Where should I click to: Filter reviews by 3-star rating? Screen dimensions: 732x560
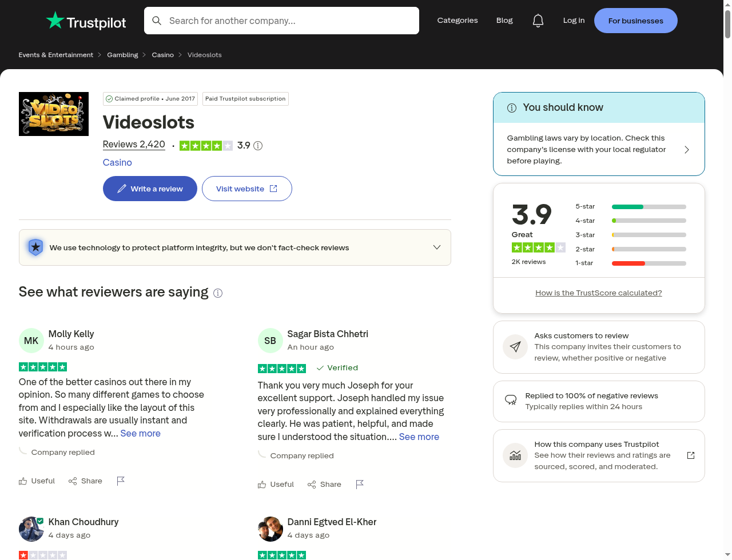click(x=631, y=235)
